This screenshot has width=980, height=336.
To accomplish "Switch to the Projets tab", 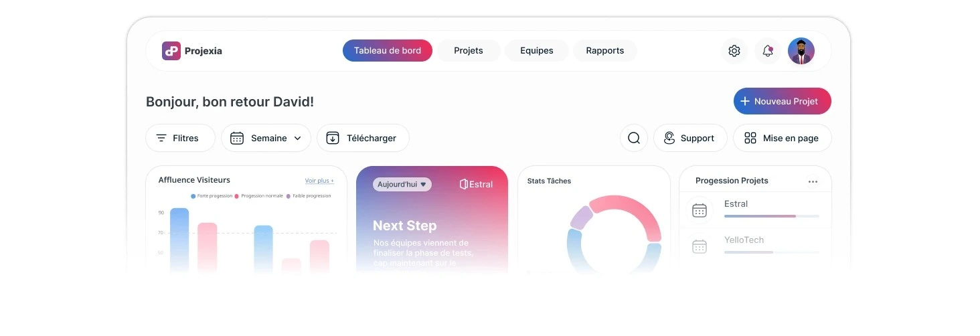I will point(469,51).
